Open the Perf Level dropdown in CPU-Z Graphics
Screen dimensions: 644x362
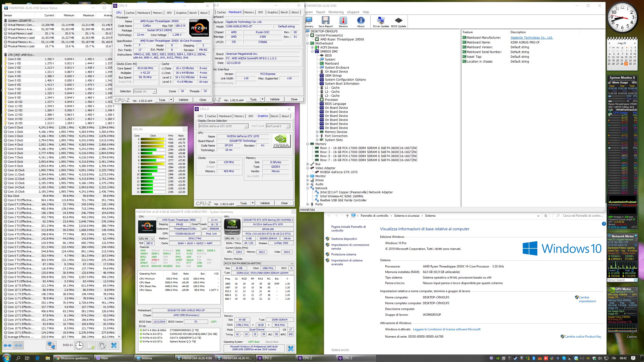[278, 126]
